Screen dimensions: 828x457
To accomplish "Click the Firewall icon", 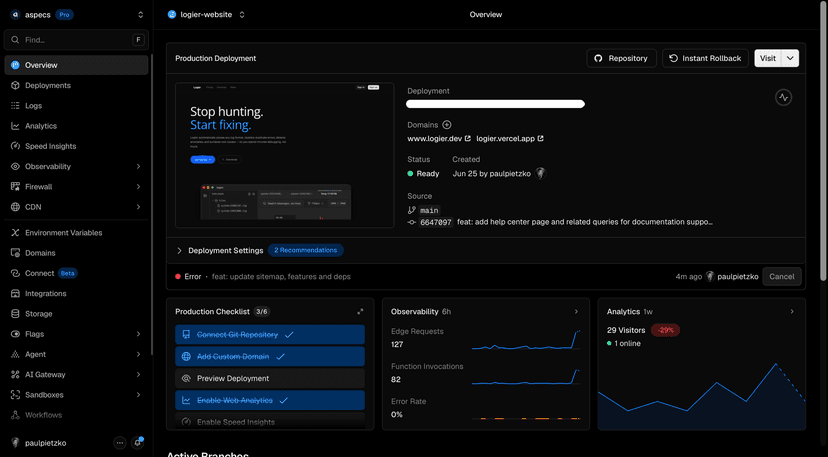I will point(15,186).
